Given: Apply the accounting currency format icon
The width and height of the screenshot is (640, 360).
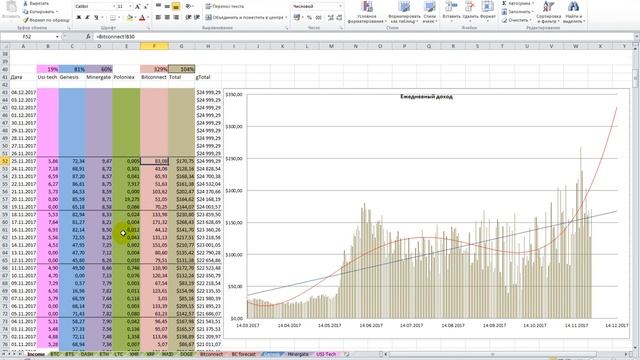Looking at the screenshot, I should click(298, 18).
